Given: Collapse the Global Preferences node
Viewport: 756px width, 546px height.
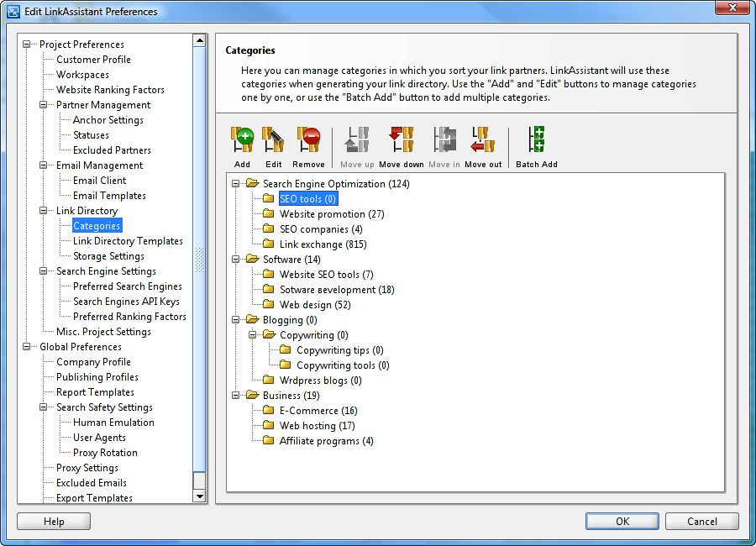Looking at the screenshot, I should [x=27, y=346].
